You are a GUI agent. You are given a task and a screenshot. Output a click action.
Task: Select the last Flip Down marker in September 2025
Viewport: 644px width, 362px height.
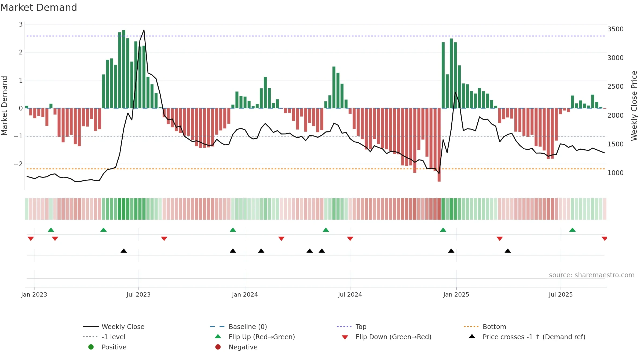point(604,239)
